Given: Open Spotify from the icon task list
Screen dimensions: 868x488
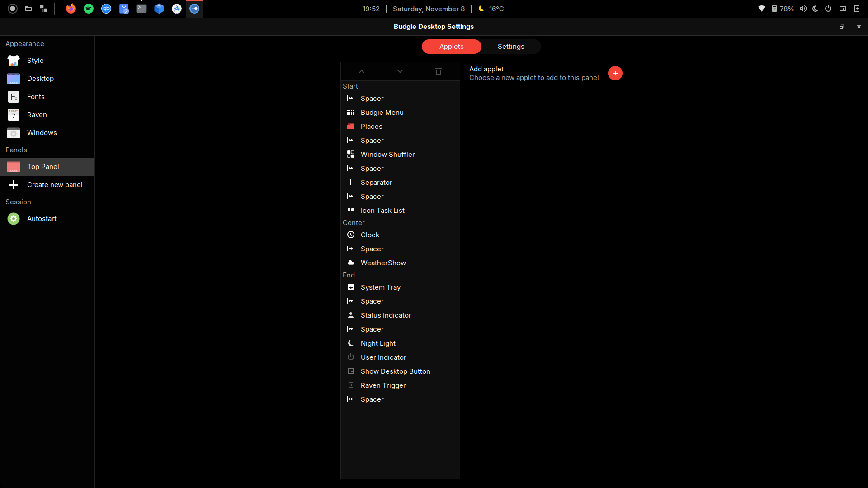Looking at the screenshot, I should coord(89,9).
